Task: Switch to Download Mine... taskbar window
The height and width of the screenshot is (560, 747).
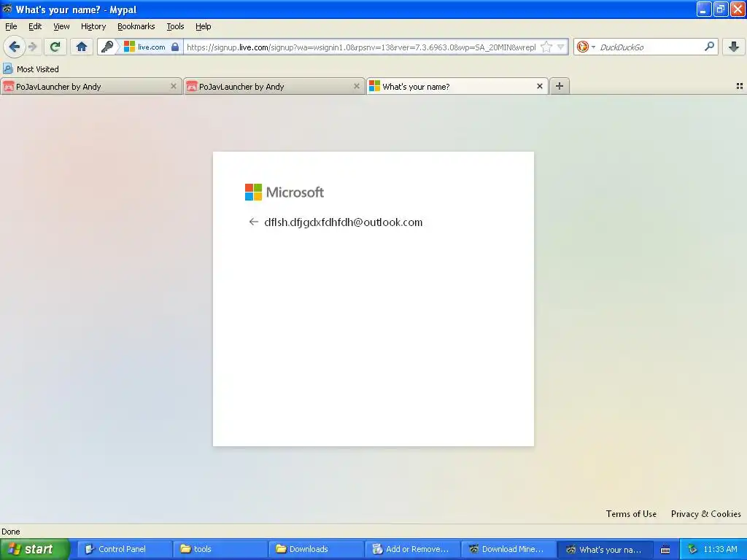Action: pyautogui.click(x=508, y=549)
